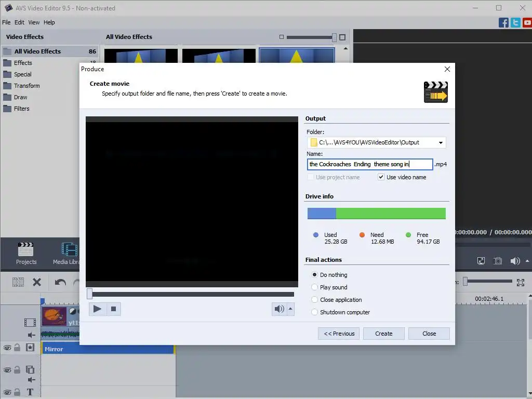Hide the video effects track
Screen dimensions: 532x399
7,348
